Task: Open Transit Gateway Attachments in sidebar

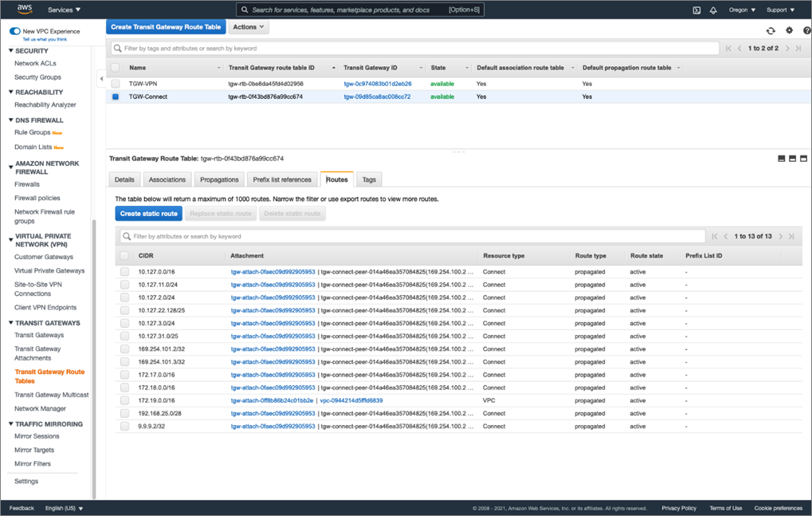Action: (37, 353)
